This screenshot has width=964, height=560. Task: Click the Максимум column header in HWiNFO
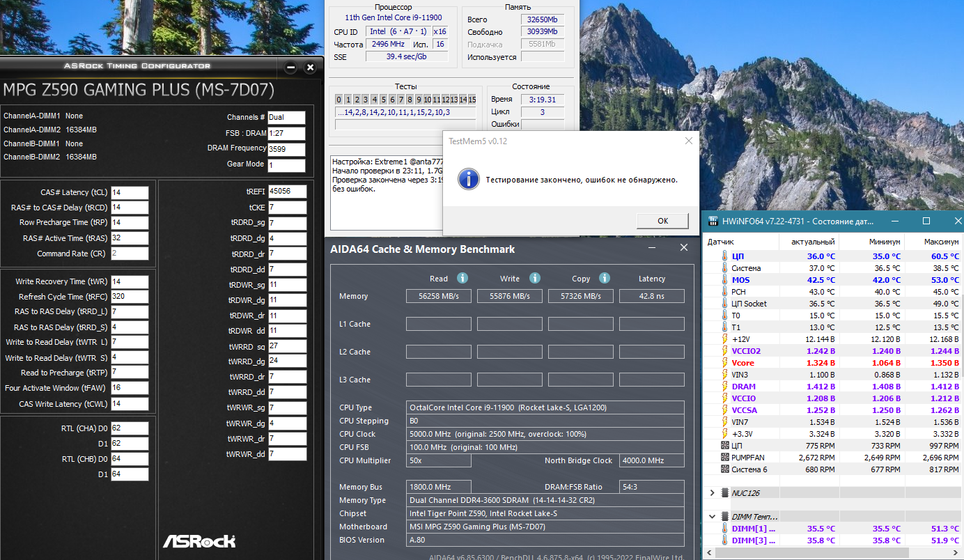pyautogui.click(x=932, y=242)
